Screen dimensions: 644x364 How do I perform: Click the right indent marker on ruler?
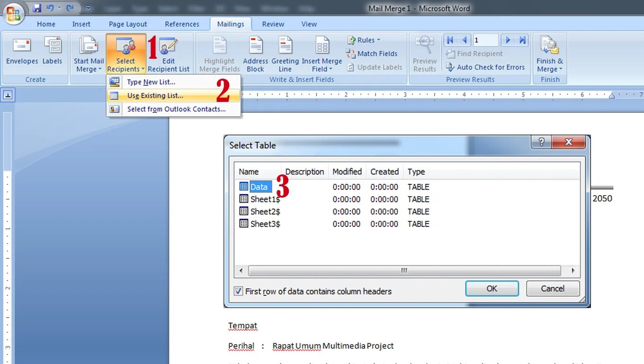(611, 96)
